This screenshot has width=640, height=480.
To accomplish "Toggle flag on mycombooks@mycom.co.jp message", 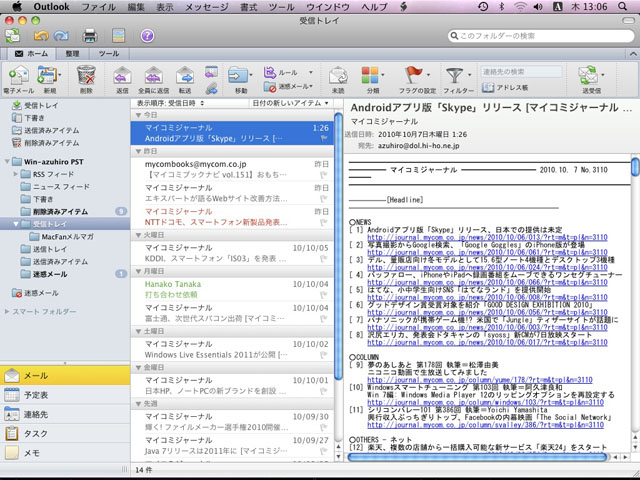I will click(324, 175).
